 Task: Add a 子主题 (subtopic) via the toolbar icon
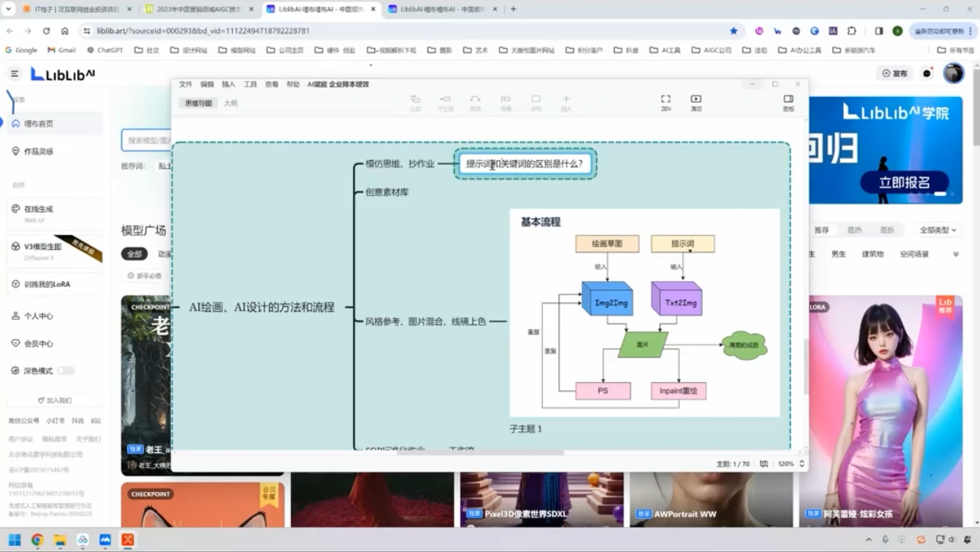[x=445, y=100]
